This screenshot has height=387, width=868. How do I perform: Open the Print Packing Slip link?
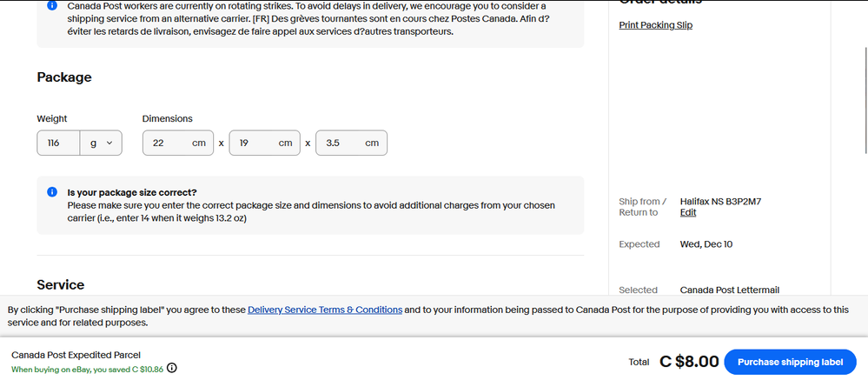click(655, 25)
